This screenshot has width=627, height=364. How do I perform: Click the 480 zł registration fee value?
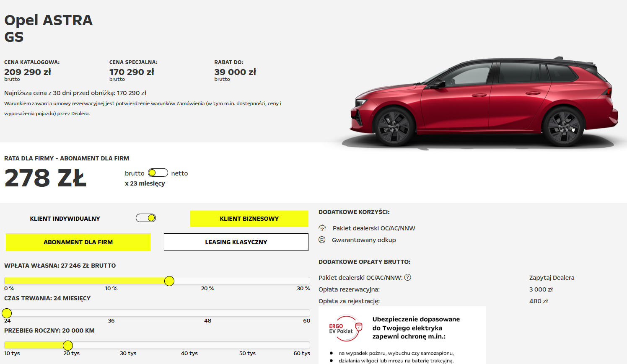click(539, 301)
